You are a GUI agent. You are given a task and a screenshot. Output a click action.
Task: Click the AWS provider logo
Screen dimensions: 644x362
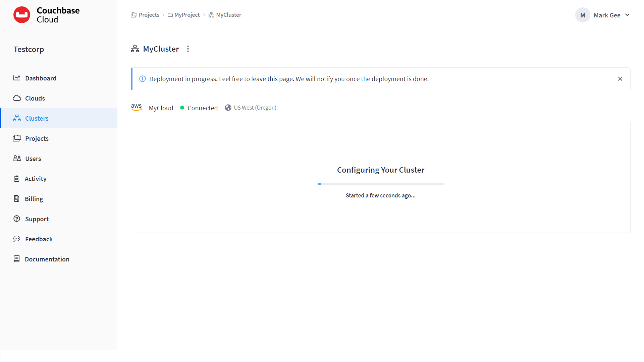137,108
